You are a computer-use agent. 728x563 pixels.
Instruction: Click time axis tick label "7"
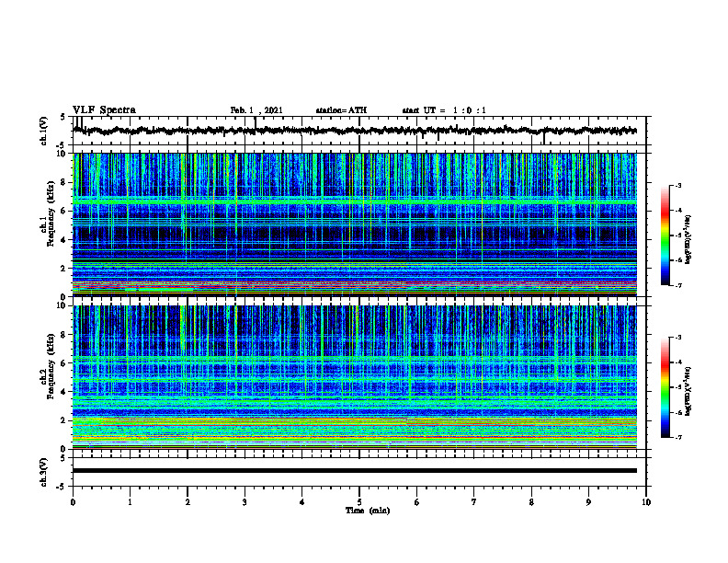point(474,502)
